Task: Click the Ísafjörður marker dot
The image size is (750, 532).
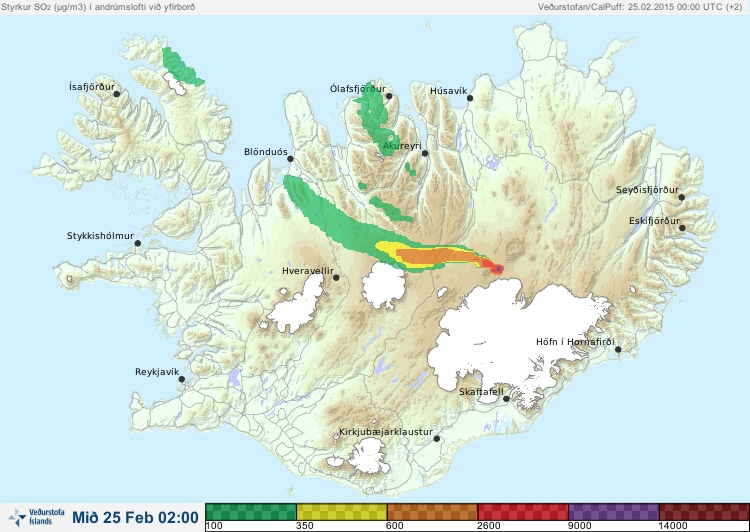Action: [117, 94]
